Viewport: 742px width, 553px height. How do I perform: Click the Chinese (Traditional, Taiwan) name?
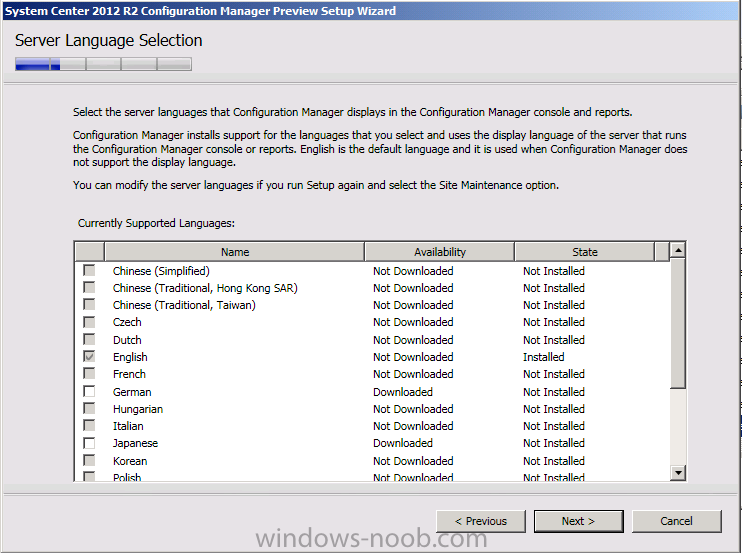point(184,305)
